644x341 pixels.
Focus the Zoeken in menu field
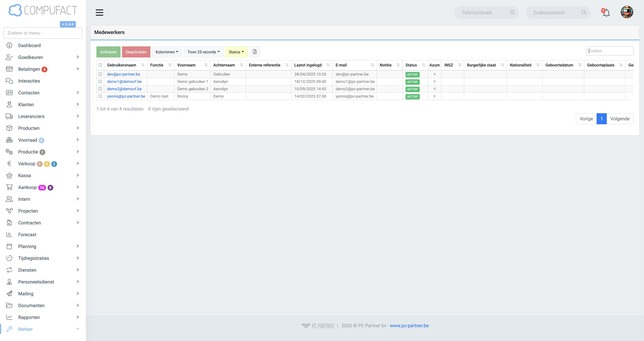click(43, 33)
